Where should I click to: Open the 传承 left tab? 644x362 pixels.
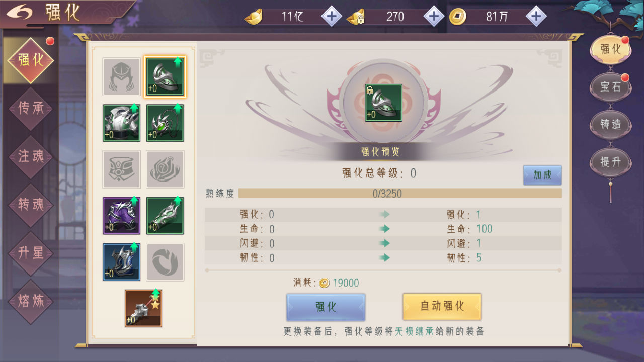(x=31, y=109)
